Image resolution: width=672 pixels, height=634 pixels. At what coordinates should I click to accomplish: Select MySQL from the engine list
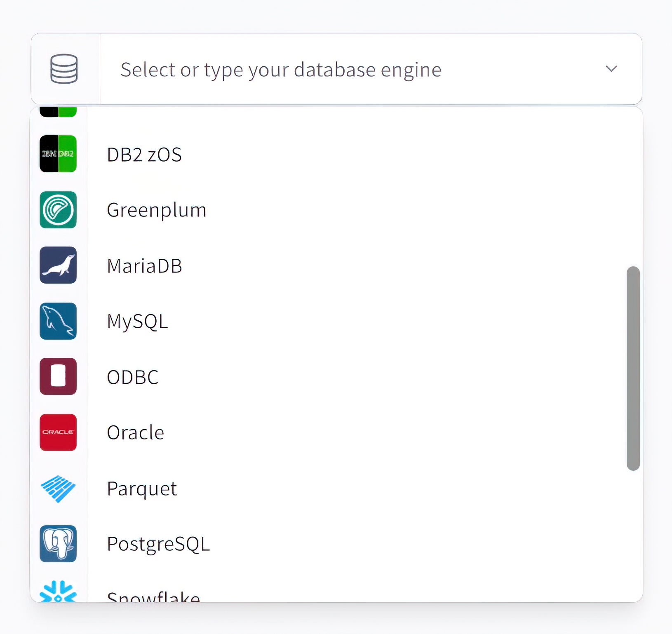pos(137,322)
